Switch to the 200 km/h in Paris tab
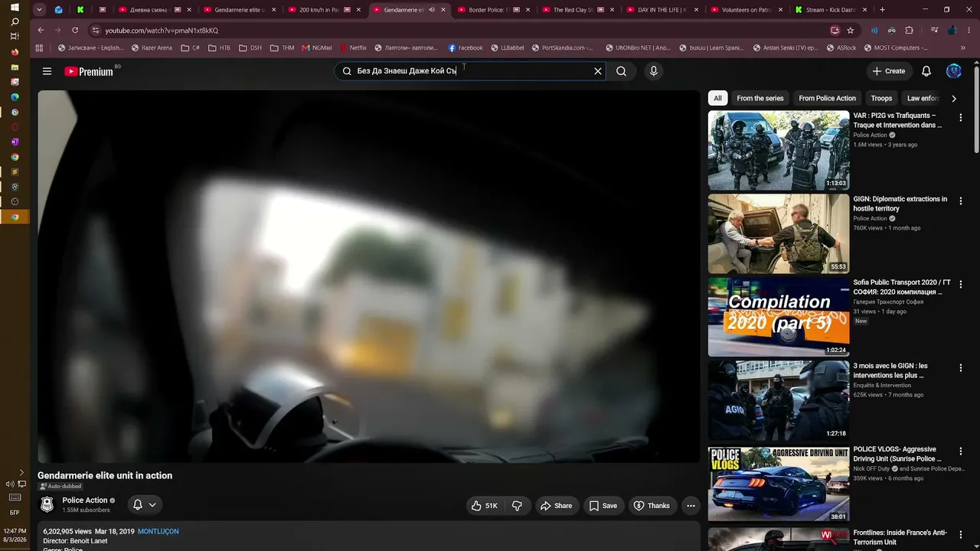The width and height of the screenshot is (980, 551). click(x=325, y=10)
